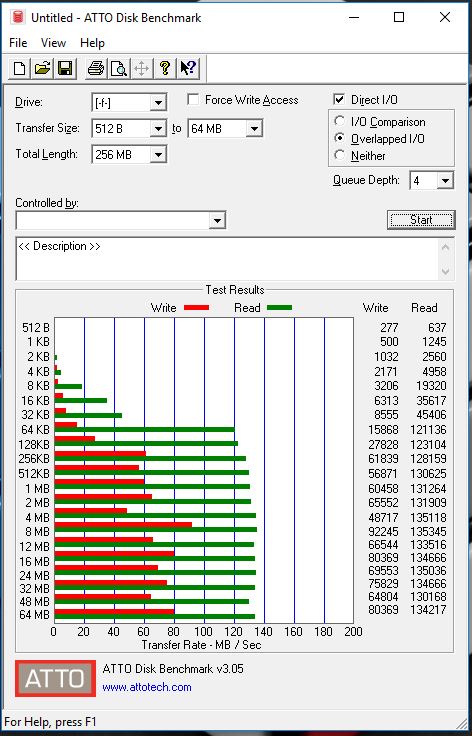Activate the context help arrow icon
Image resolution: width=472 pixels, height=736 pixels.
click(x=188, y=69)
